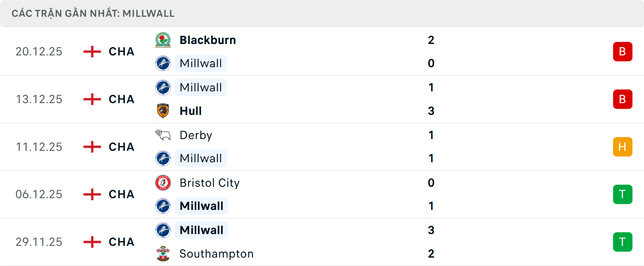Click the score 3 next to Hull
This screenshot has height=266, width=644.
431,111
